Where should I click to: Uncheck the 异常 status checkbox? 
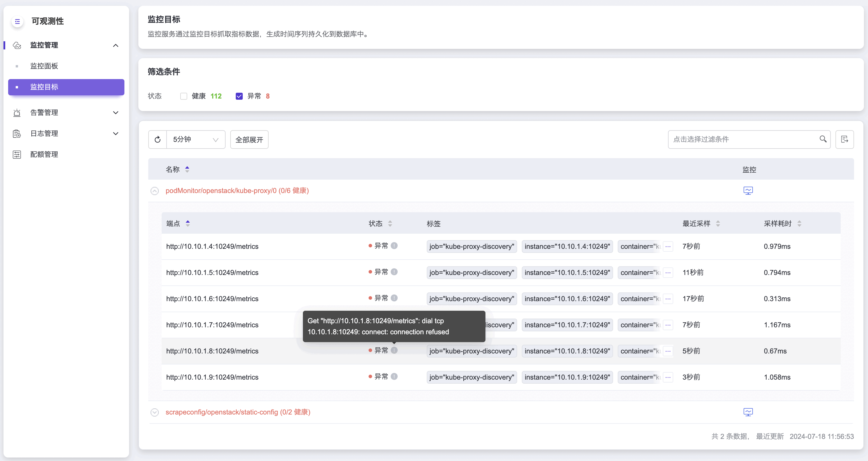[239, 97]
